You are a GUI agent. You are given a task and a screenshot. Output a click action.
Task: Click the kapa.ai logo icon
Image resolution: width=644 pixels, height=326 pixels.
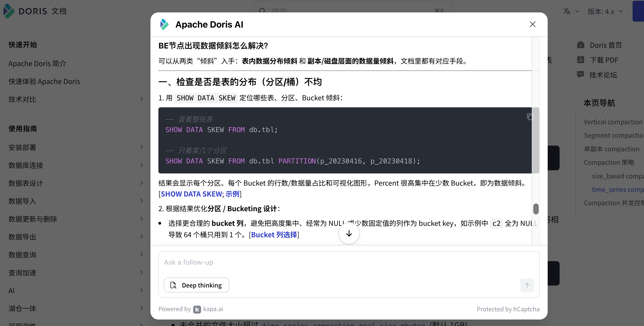click(197, 309)
